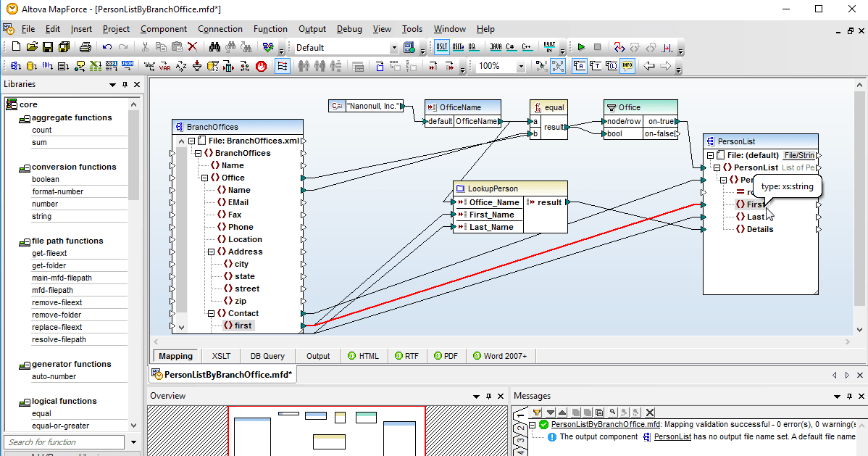Switch to the DB Query tab
Image resolution: width=868 pixels, height=456 pixels.
pos(267,355)
